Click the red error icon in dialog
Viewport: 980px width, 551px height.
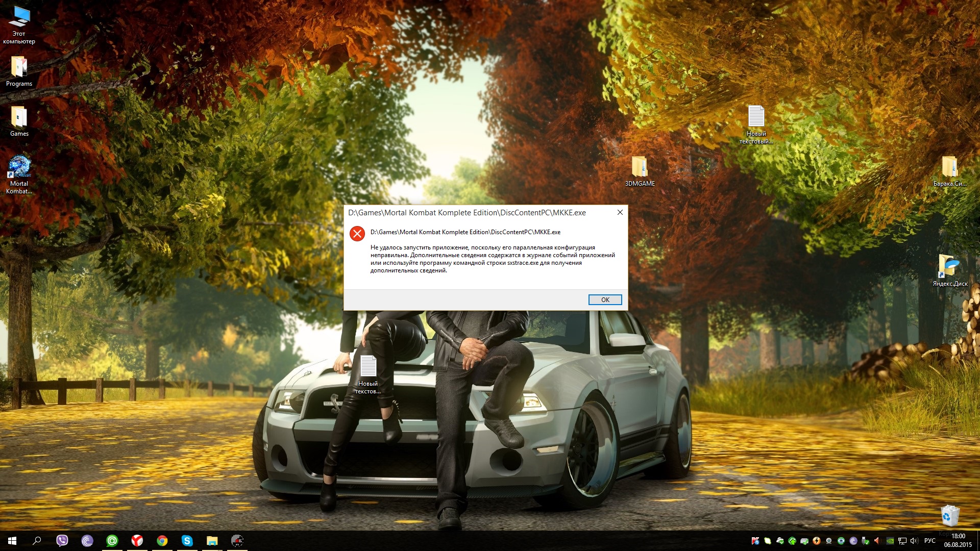pyautogui.click(x=357, y=234)
